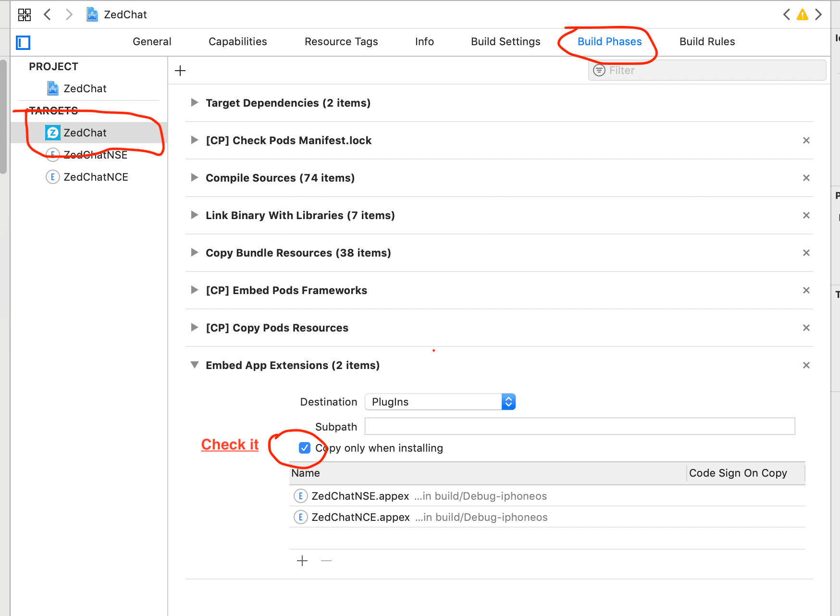840x616 pixels.
Task: Click 'Target Dependencies (2 items)' title
Action: click(x=288, y=103)
